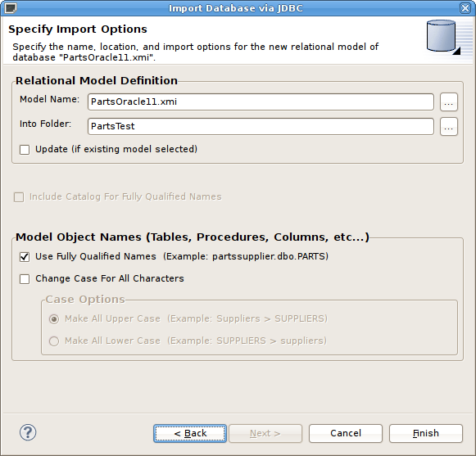
Task: Click Finish to complete the import
Action: (x=426, y=433)
